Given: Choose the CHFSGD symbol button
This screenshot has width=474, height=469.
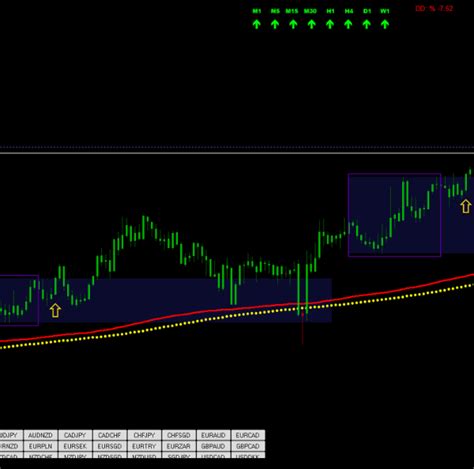Looking at the screenshot, I should 179,435.
